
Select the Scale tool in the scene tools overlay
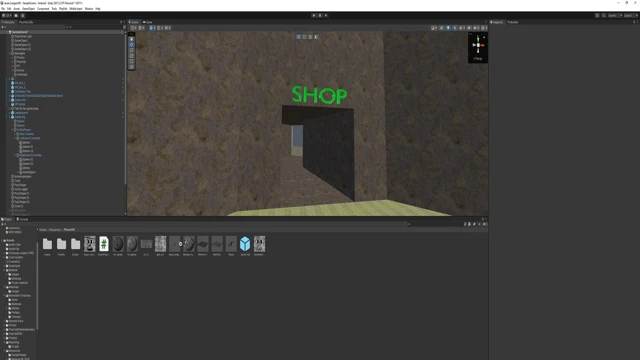click(131, 56)
